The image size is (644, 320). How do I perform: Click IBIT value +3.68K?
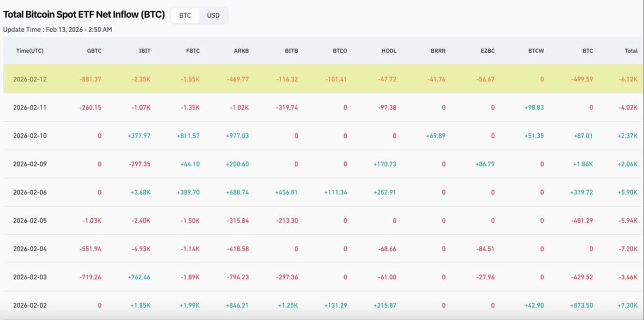click(141, 192)
